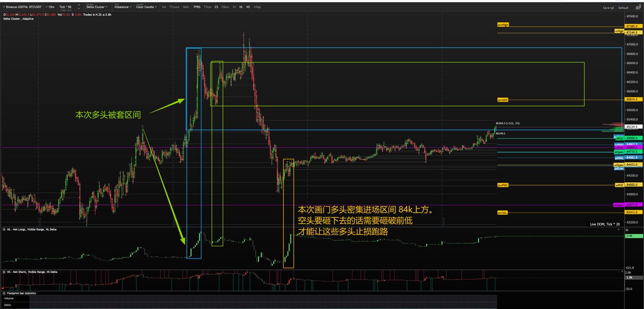Toggle the CS indicator
Image resolution: width=644 pixels, height=309 pixels.
tap(216, 8)
